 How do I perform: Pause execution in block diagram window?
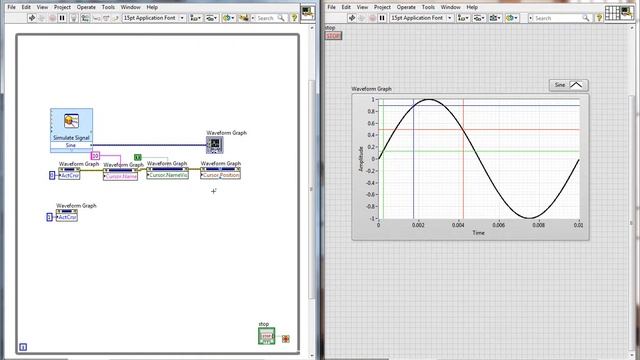click(x=62, y=18)
